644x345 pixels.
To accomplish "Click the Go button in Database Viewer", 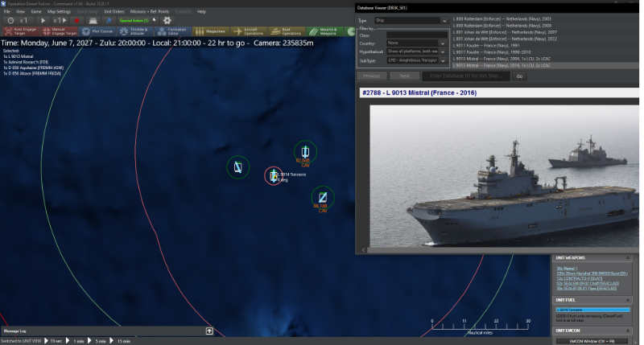I will (519, 76).
